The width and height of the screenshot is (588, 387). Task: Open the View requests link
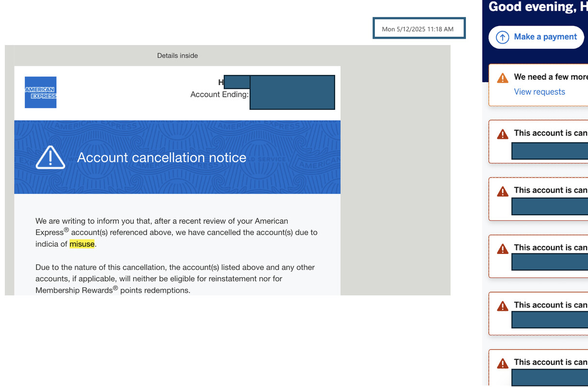[x=539, y=92]
